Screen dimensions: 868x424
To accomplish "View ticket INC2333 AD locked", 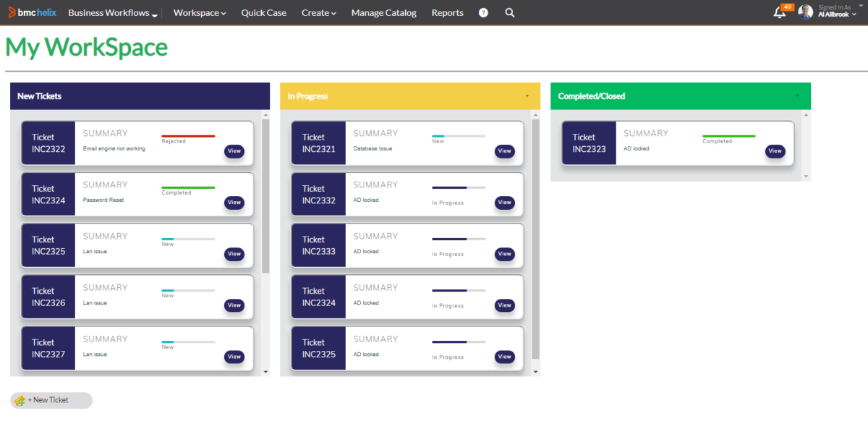I will [x=505, y=254].
